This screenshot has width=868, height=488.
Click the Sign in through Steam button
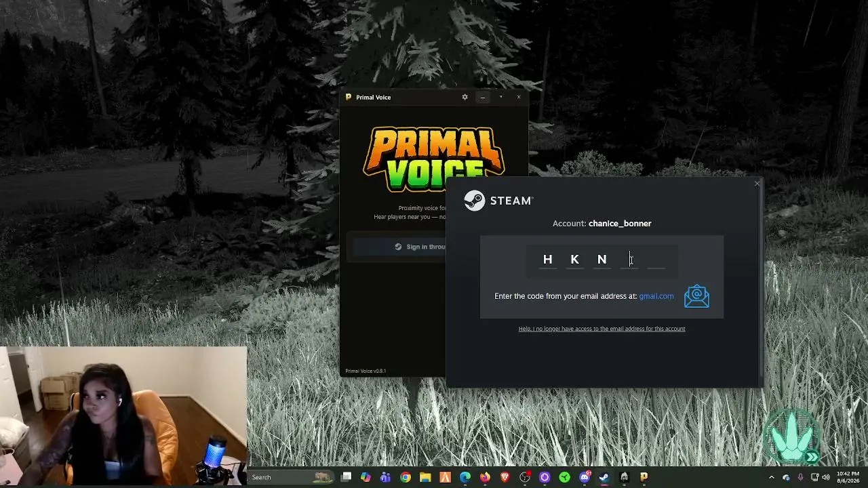(x=399, y=247)
